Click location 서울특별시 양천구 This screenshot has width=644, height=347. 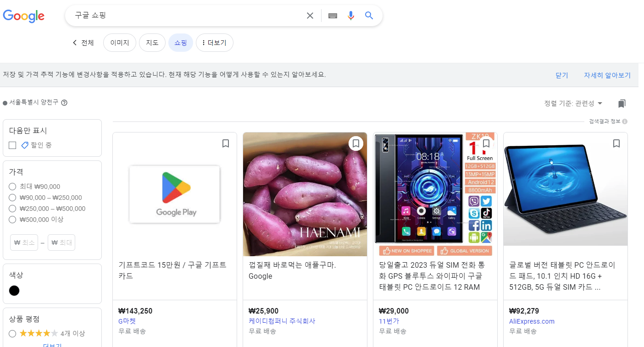click(x=34, y=103)
